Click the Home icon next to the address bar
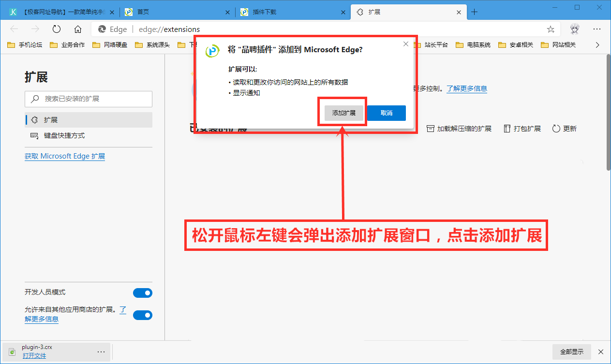 78,29
